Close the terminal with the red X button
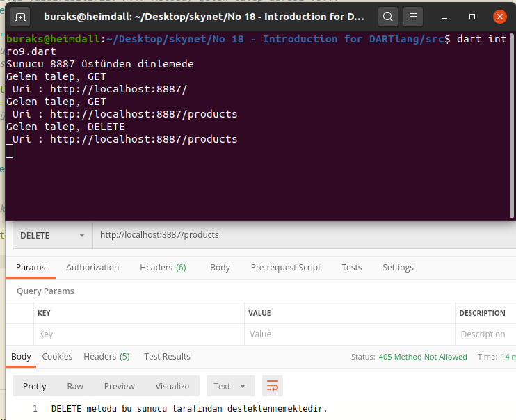 pos(499,17)
